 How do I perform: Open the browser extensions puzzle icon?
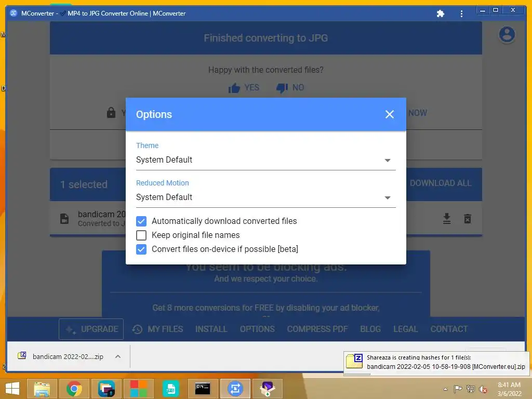point(441,14)
